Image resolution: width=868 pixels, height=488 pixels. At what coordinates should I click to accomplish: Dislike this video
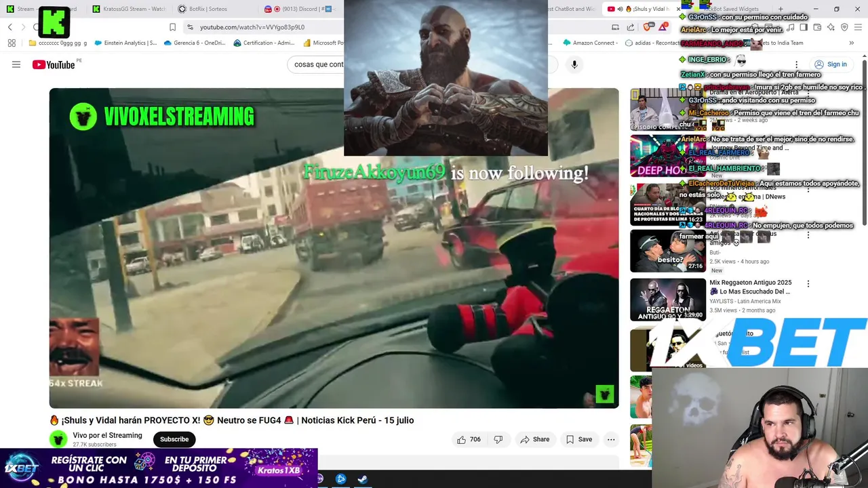tap(498, 439)
